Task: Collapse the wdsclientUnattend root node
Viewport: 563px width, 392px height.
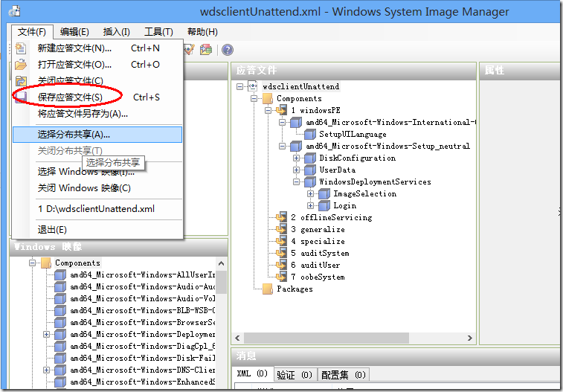Action: tap(239, 86)
